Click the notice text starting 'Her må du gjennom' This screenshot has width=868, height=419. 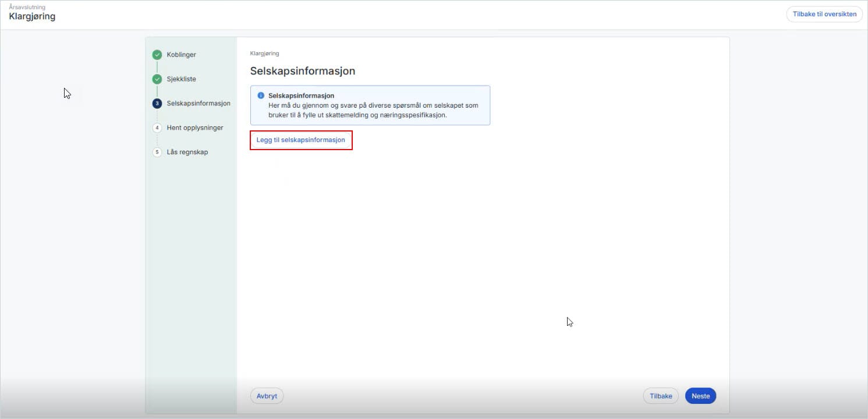click(x=373, y=110)
